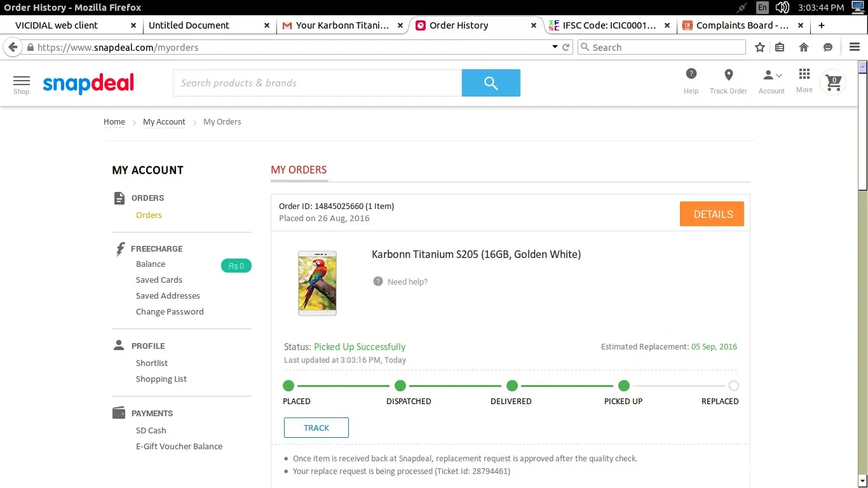This screenshot has height=488, width=868.
Task: Bookmark this page with the star icon
Action: [x=760, y=48]
